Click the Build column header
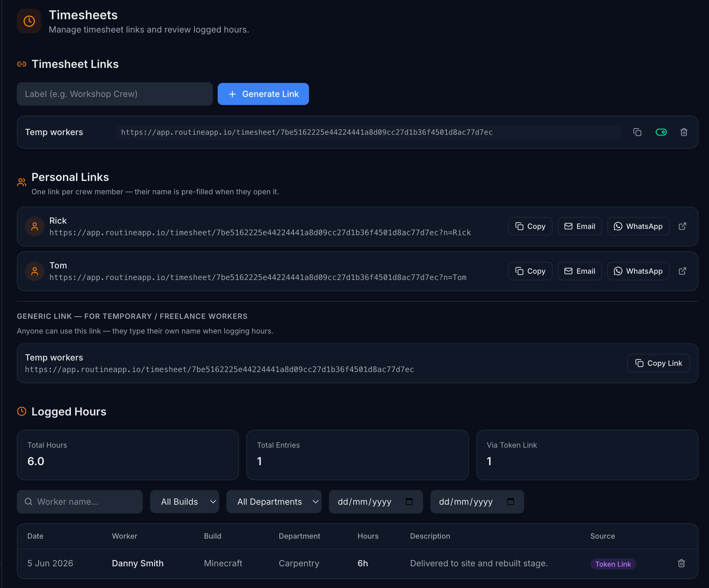Screen dimensions: 709x588 click(x=212, y=536)
